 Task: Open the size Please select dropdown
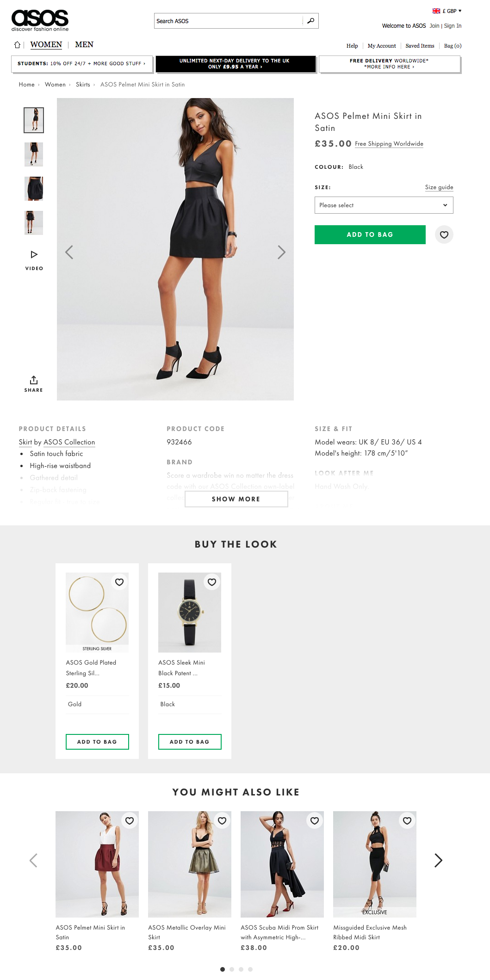click(x=384, y=205)
